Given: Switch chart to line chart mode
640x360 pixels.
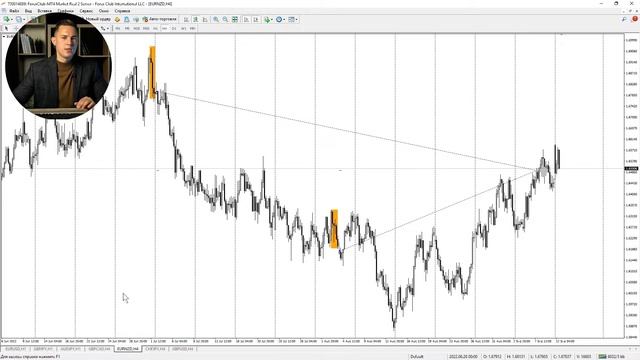Looking at the screenshot, I should pos(205,19).
